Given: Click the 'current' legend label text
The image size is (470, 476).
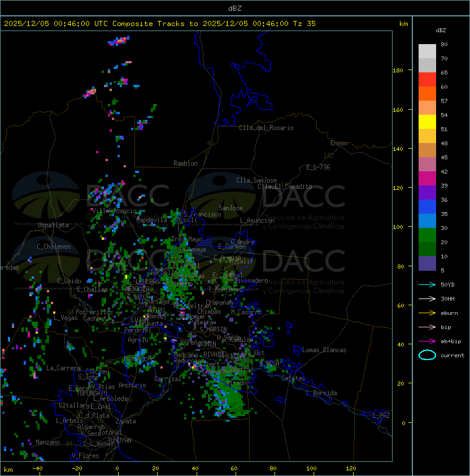Looking at the screenshot, I should (452, 356).
